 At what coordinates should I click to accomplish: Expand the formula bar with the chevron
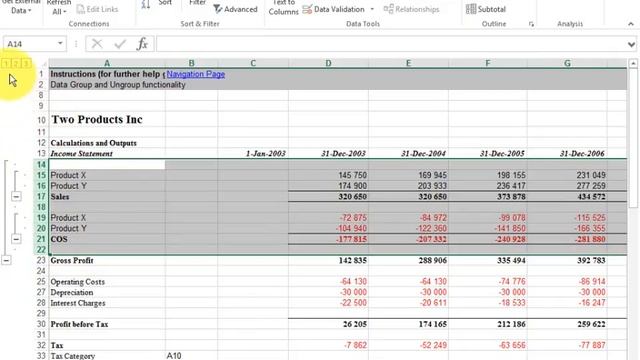click(x=631, y=44)
